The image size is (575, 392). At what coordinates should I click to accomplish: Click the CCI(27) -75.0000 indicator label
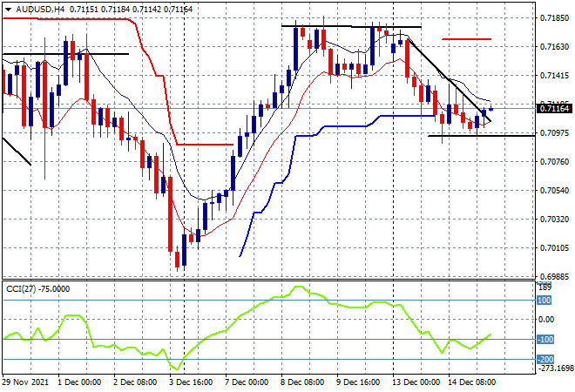(37, 289)
